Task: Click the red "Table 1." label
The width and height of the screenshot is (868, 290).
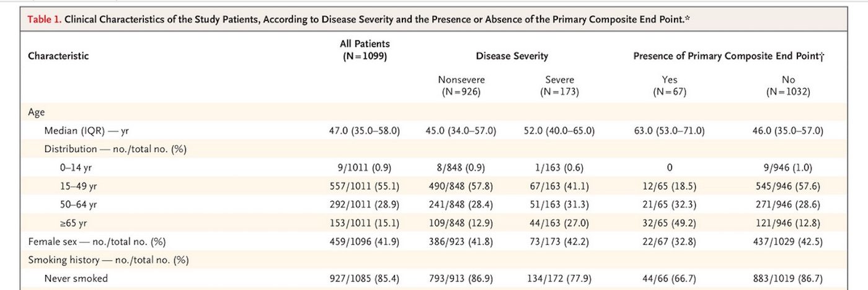Action: 45,19
